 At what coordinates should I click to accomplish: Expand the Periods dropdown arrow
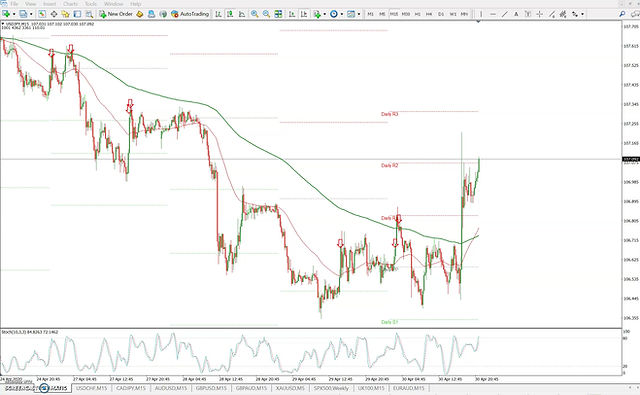click(x=342, y=14)
